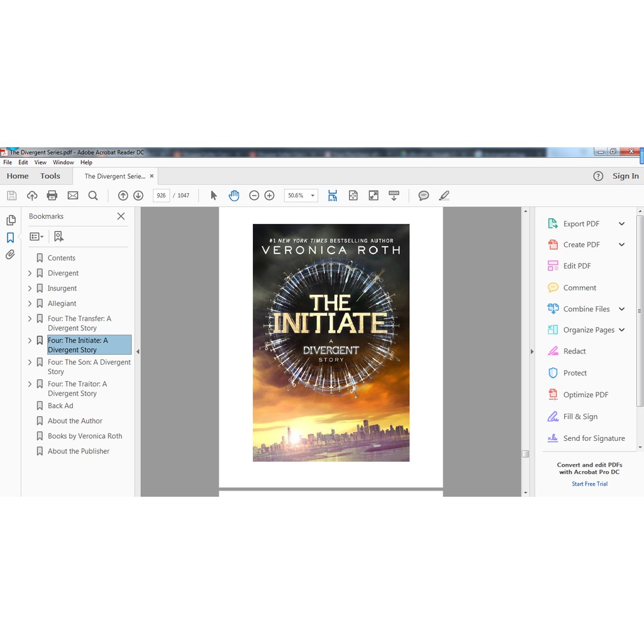
Task: Select the Highlight text pen tool
Action: point(444,196)
